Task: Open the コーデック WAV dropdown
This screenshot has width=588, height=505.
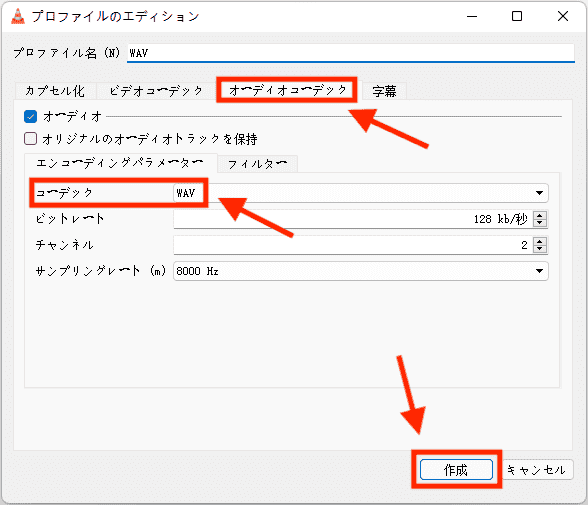Action: [x=360, y=193]
